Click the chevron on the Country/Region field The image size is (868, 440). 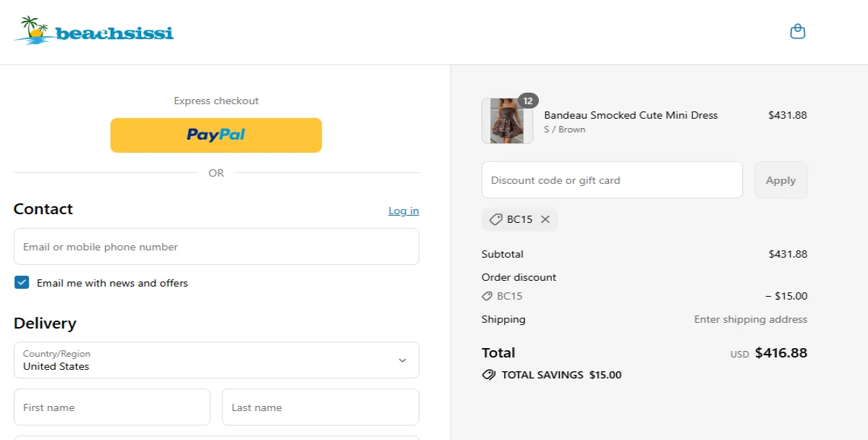coord(404,360)
